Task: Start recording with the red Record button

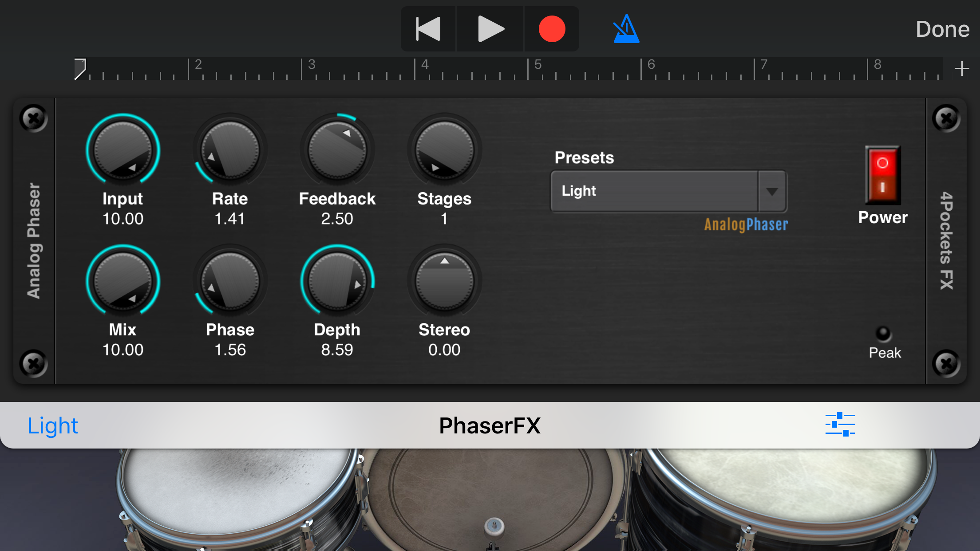Action: pyautogui.click(x=552, y=29)
